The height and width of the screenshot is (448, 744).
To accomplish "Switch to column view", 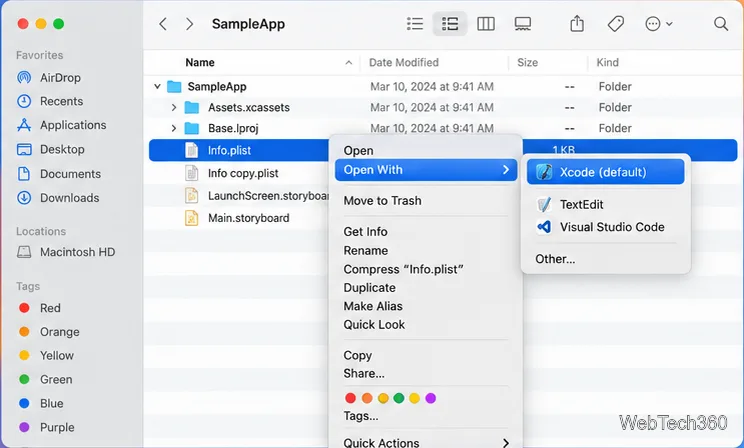I will coord(485,24).
